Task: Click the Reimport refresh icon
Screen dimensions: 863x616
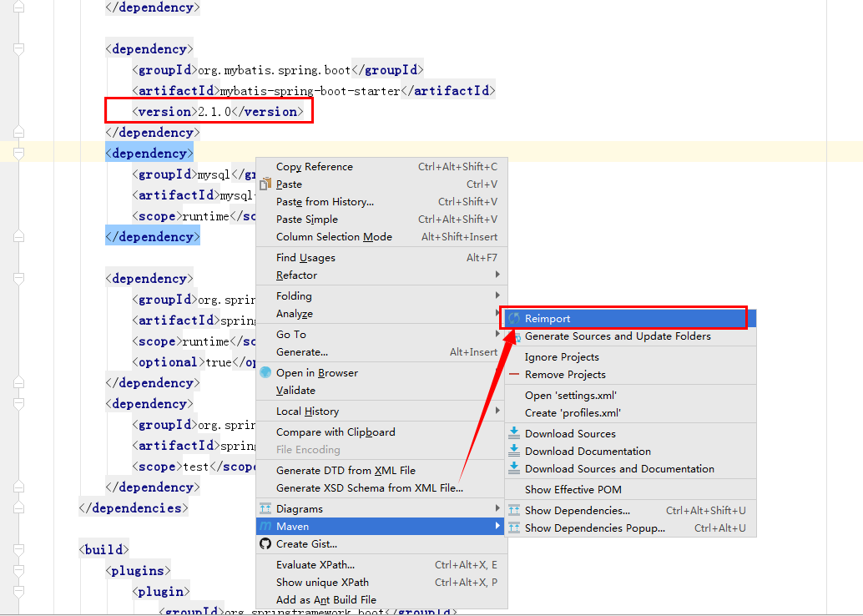Action: (x=515, y=318)
